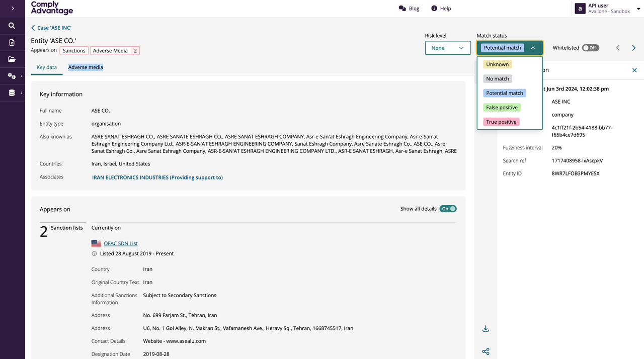Click the US flag icon
This screenshot has width=644, height=359.
click(96, 243)
